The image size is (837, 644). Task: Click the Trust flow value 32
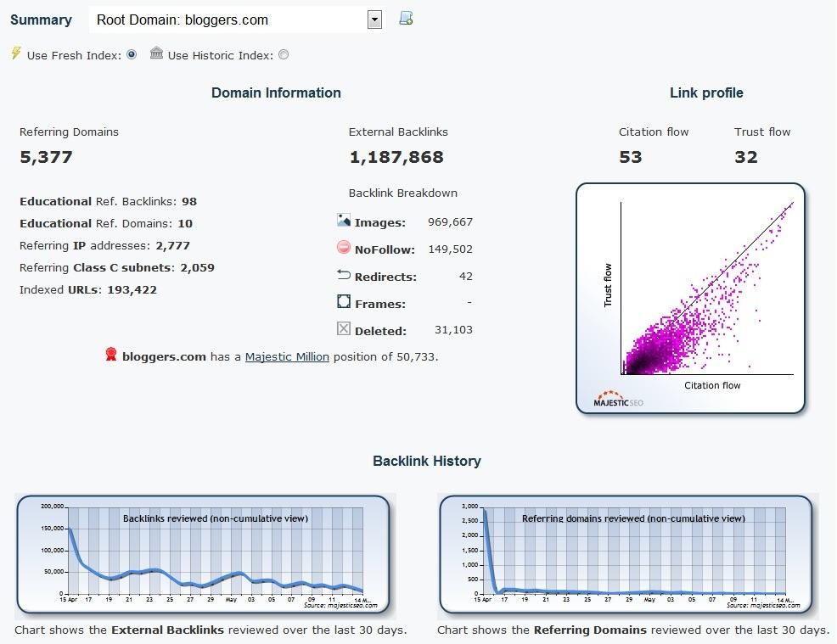click(x=746, y=157)
